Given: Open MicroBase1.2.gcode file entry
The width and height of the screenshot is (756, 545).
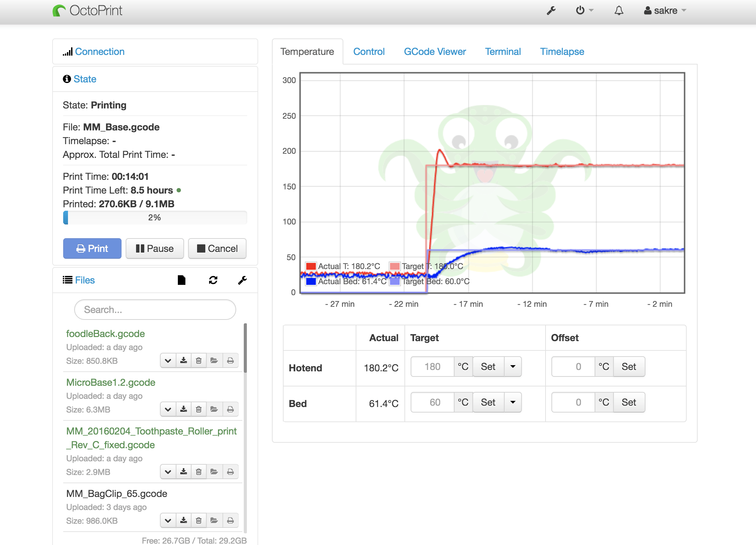Looking at the screenshot, I should tap(111, 382).
